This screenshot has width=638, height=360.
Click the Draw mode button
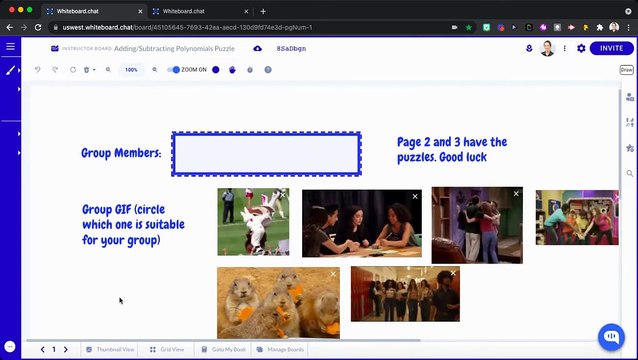tap(627, 70)
